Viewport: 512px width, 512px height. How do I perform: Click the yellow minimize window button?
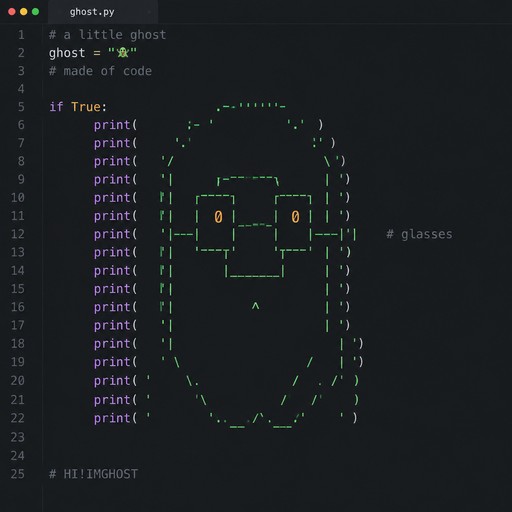tap(24, 12)
